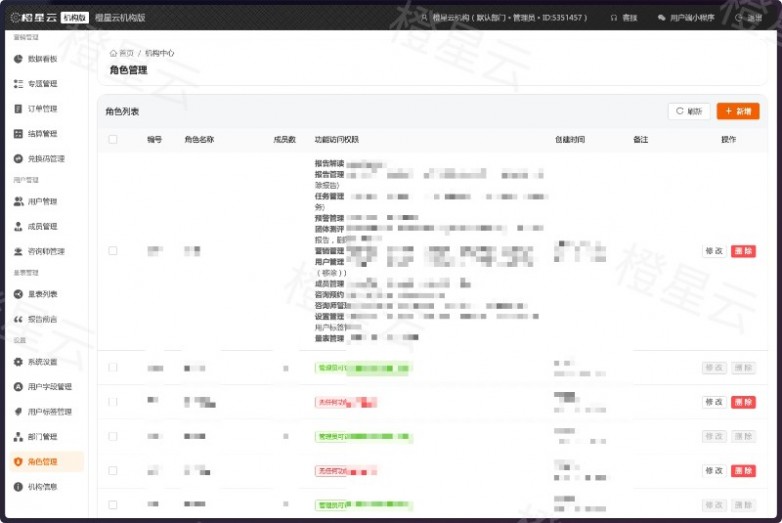Open 量表列表 in the sidebar
The height and width of the screenshot is (523, 782).
[42, 294]
